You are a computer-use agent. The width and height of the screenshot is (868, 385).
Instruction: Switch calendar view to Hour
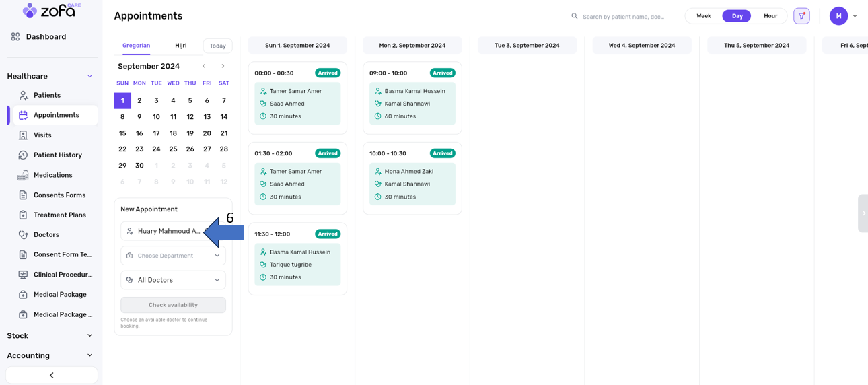click(770, 16)
